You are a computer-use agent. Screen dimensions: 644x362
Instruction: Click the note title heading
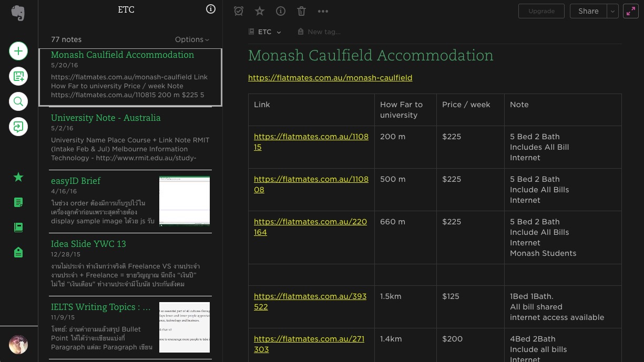point(371,56)
